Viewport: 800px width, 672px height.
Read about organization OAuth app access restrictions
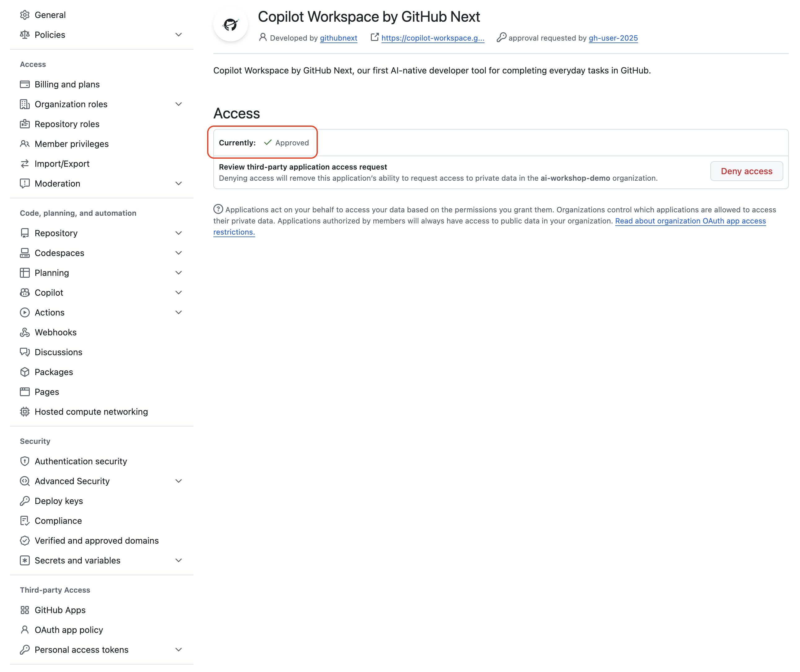click(690, 221)
